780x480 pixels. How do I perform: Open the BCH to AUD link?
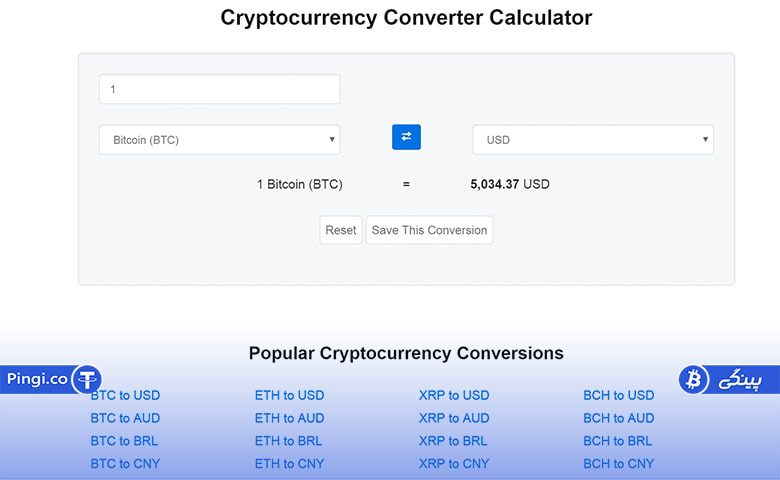click(618, 418)
